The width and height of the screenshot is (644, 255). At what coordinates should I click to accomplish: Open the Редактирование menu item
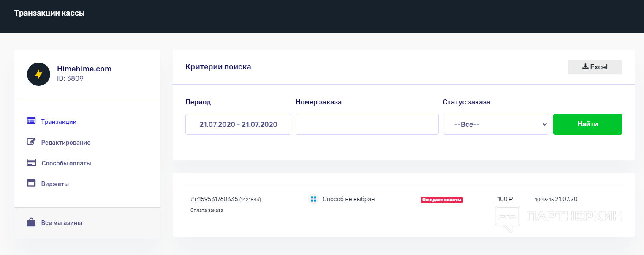click(66, 143)
